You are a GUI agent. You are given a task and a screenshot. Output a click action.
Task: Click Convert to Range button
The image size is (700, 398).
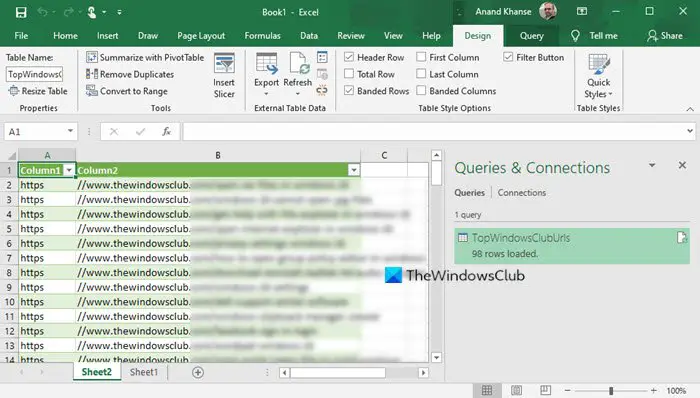click(127, 91)
